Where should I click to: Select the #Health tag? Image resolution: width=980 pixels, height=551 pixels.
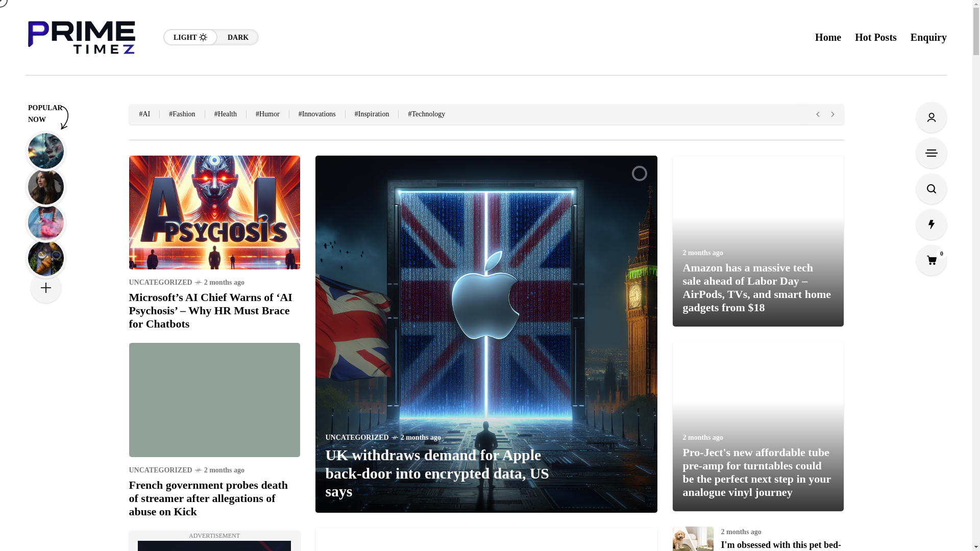[226, 114]
